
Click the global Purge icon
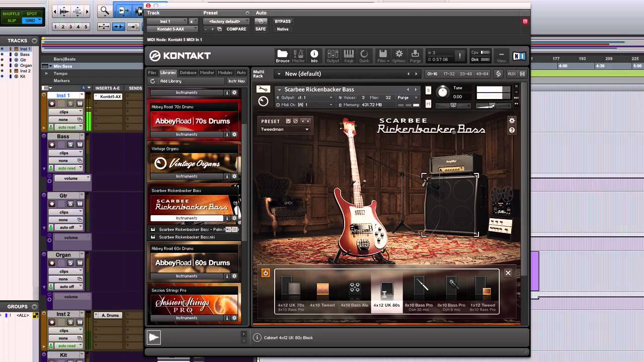click(415, 56)
